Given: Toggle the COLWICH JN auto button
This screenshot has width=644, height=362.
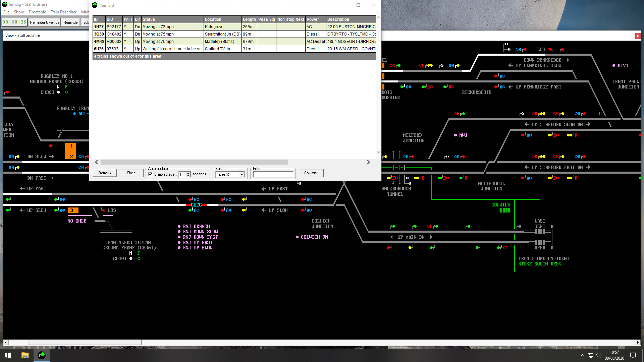Looking at the screenshot, I should tap(297, 237).
